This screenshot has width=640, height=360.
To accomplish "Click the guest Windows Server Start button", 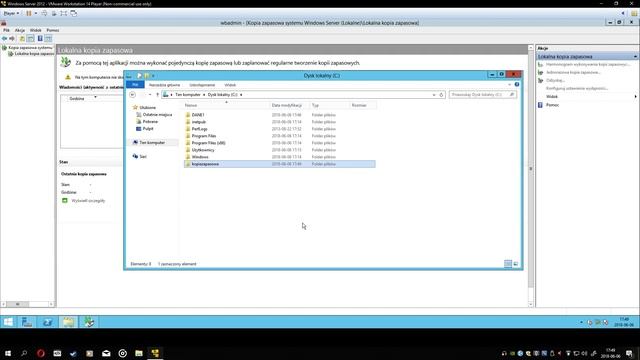I will click(x=8, y=322).
